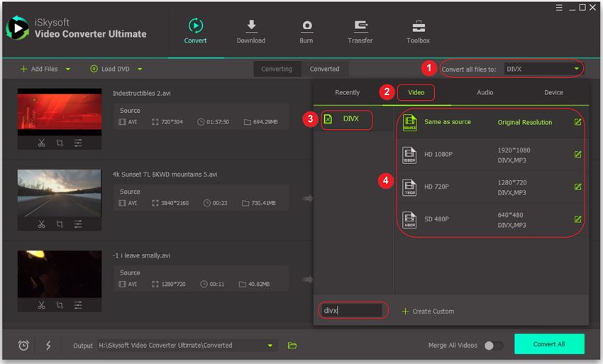Expand the Convert all files to dropdown
Viewport: 603px width, 364px height.
coord(577,69)
